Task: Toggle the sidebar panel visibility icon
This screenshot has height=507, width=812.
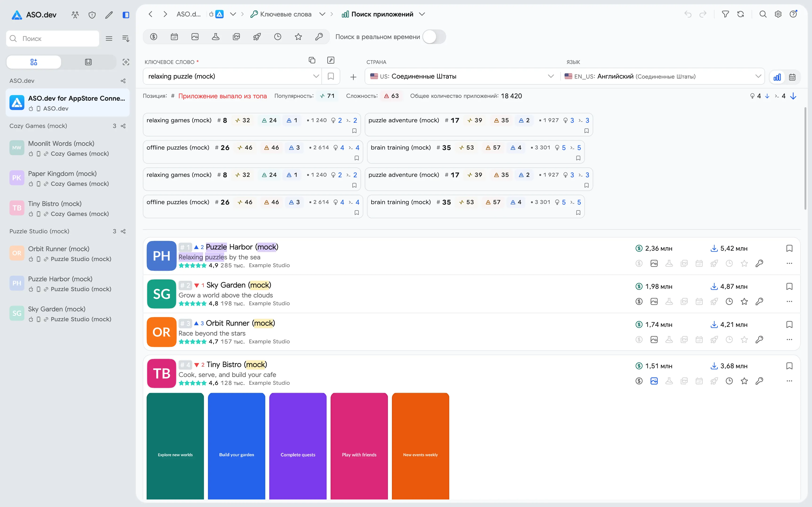Action: [126, 15]
